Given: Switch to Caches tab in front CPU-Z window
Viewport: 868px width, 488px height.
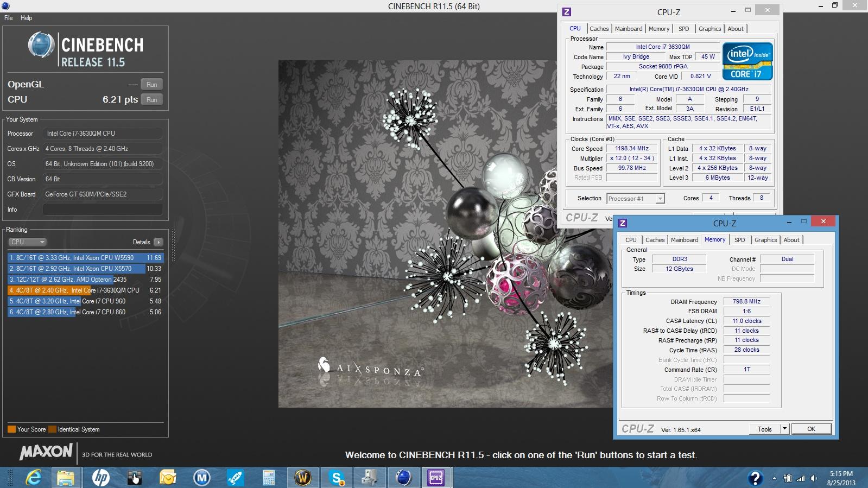Looking at the screenshot, I should coord(655,240).
